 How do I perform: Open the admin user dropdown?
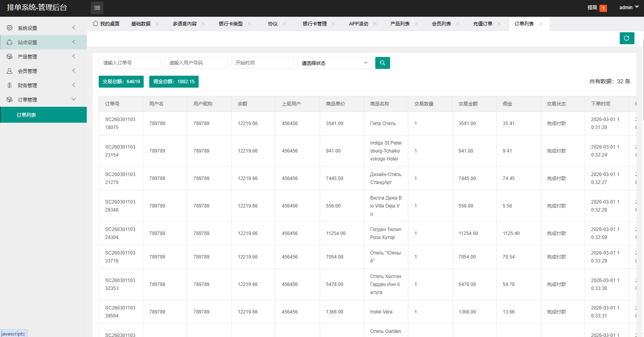[x=629, y=8]
